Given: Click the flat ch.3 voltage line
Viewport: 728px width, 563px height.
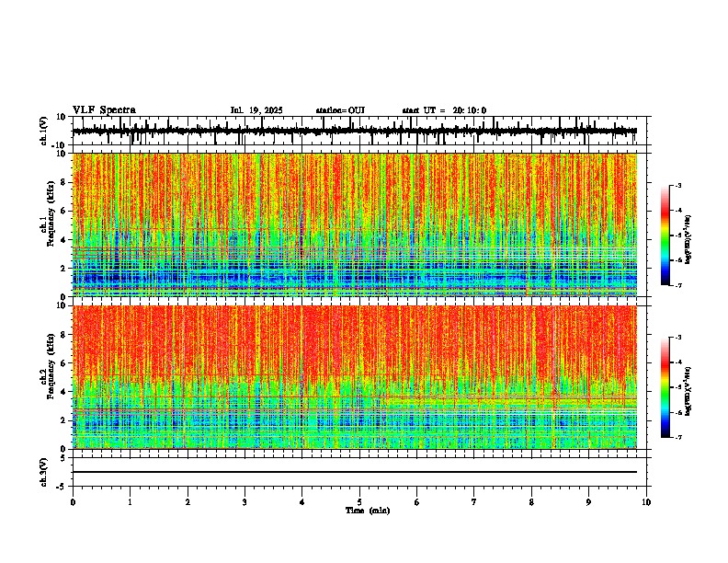Looking at the screenshot, I should 355,472.
